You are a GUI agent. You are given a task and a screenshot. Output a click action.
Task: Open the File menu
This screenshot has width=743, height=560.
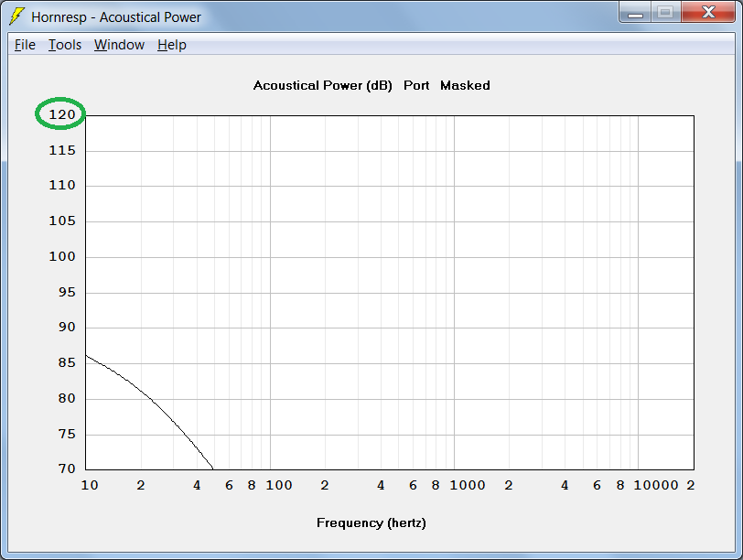pos(25,45)
